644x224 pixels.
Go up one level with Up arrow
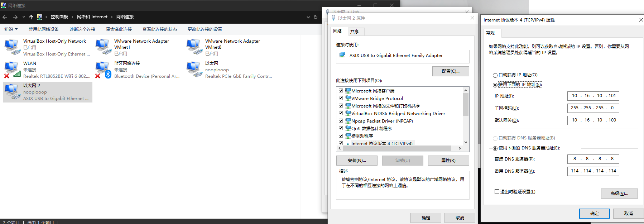(x=31, y=17)
